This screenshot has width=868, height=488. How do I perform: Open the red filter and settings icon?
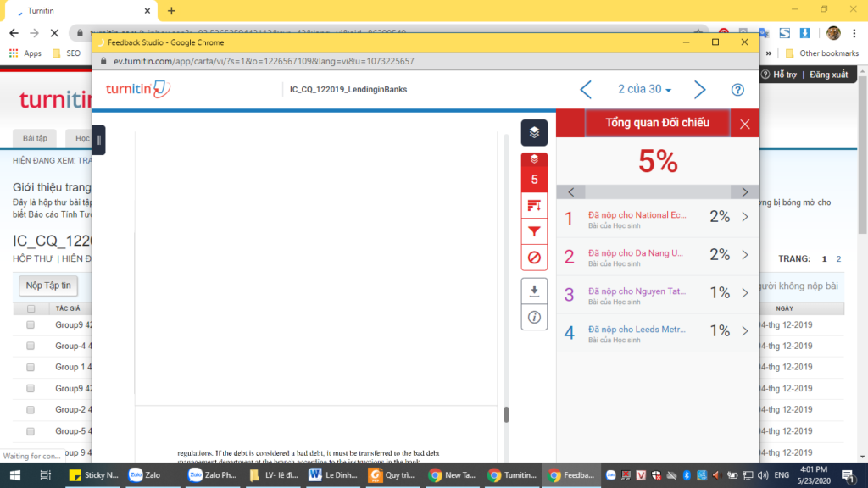tap(534, 231)
